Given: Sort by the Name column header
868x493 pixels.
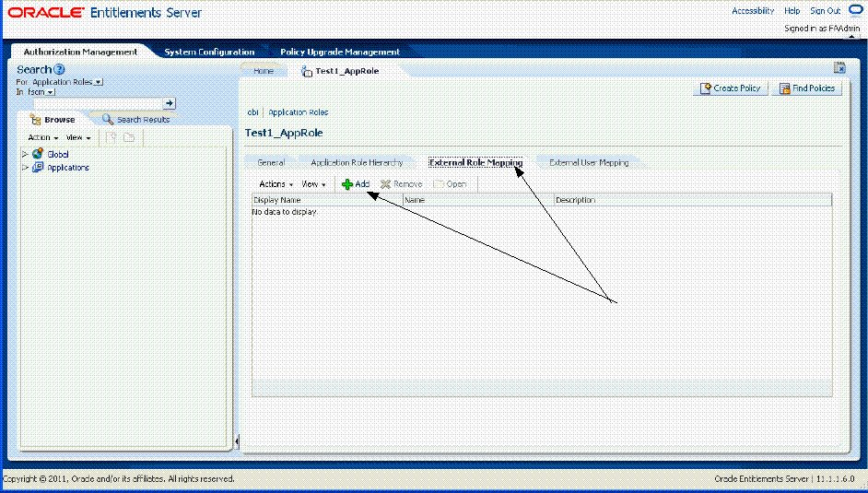Looking at the screenshot, I should 478,200.
